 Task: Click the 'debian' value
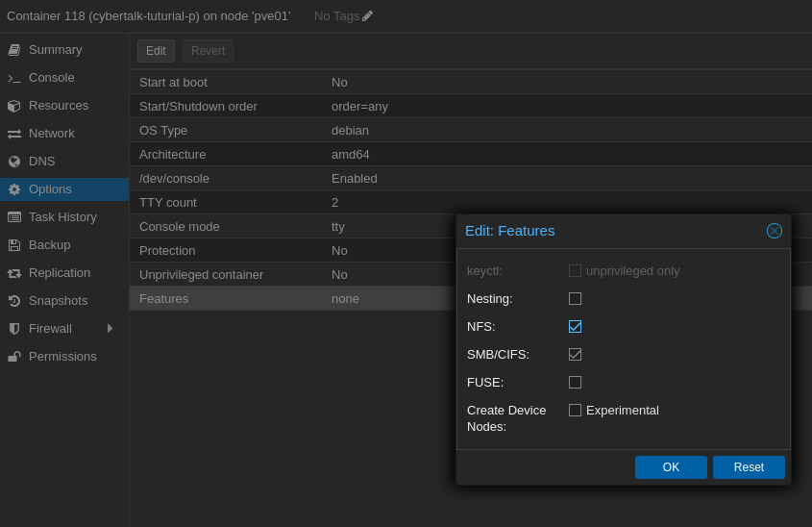coord(350,130)
